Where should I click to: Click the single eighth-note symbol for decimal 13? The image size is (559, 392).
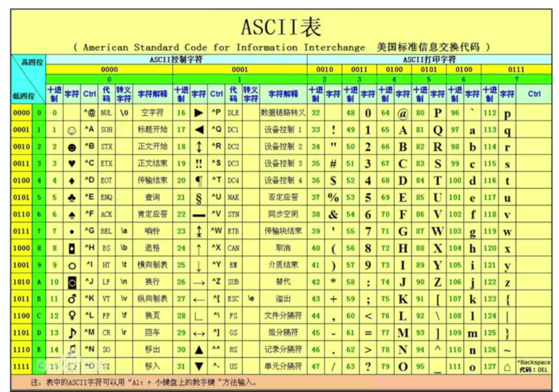(71, 333)
